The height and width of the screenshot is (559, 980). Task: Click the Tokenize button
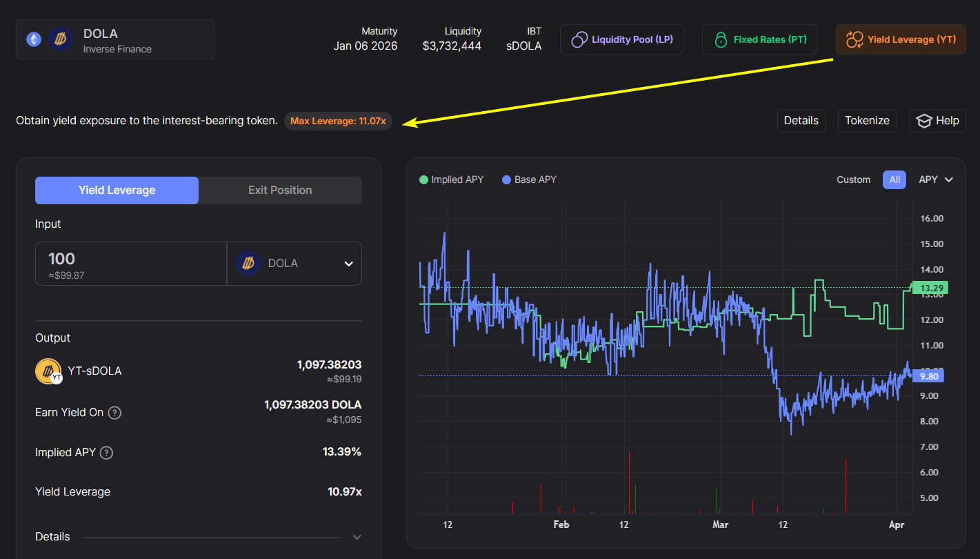click(867, 121)
